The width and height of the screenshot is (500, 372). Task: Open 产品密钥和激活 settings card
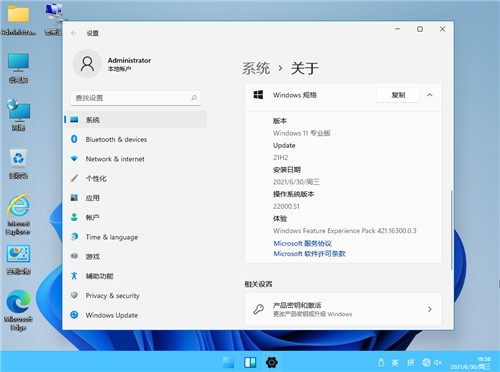(343, 309)
